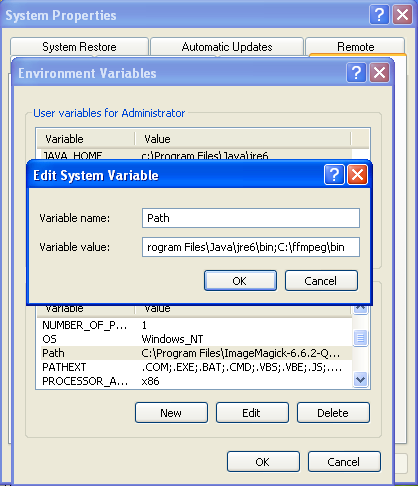Click the system variables list scrollbar thumb

[361, 338]
